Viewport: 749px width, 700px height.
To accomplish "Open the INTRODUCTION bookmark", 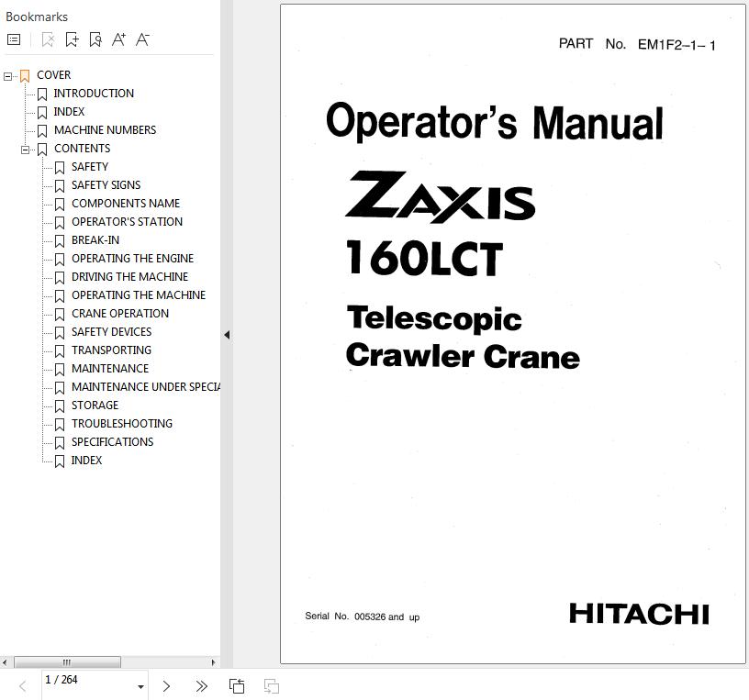I will [x=93, y=94].
